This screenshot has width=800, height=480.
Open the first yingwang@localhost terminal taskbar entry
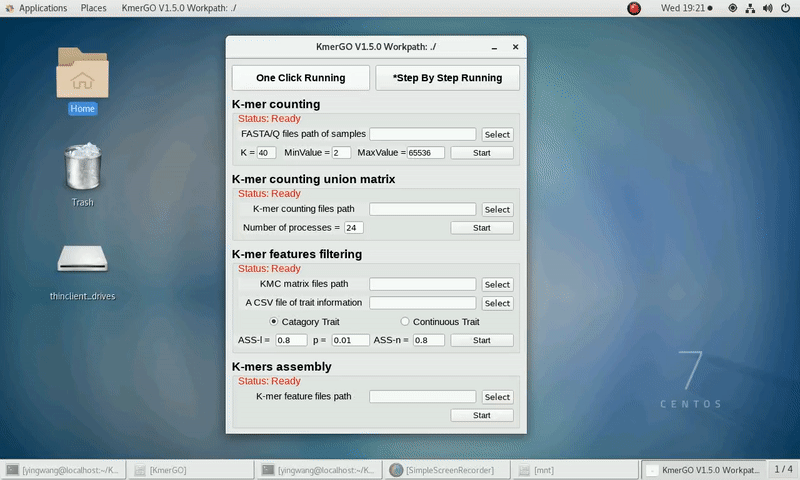(x=63, y=470)
